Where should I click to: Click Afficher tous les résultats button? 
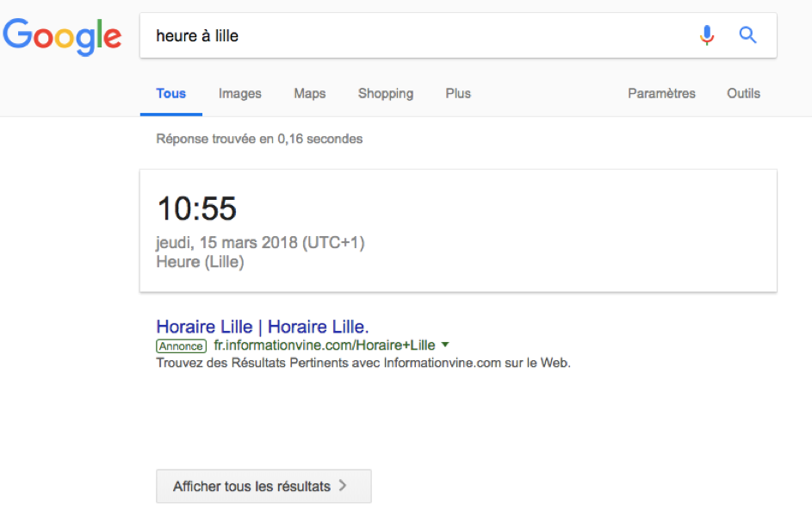263,486
